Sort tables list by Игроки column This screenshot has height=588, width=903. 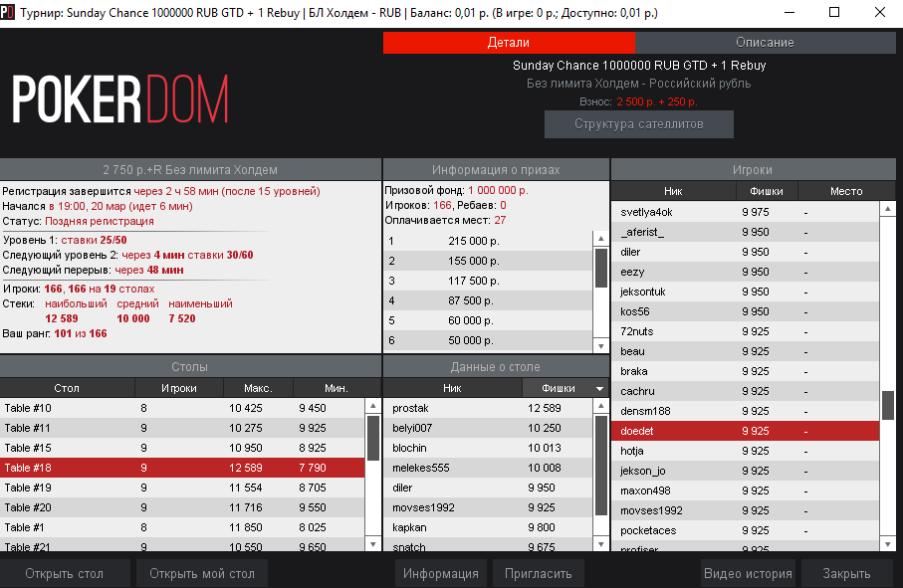click(x=179, y=388)
